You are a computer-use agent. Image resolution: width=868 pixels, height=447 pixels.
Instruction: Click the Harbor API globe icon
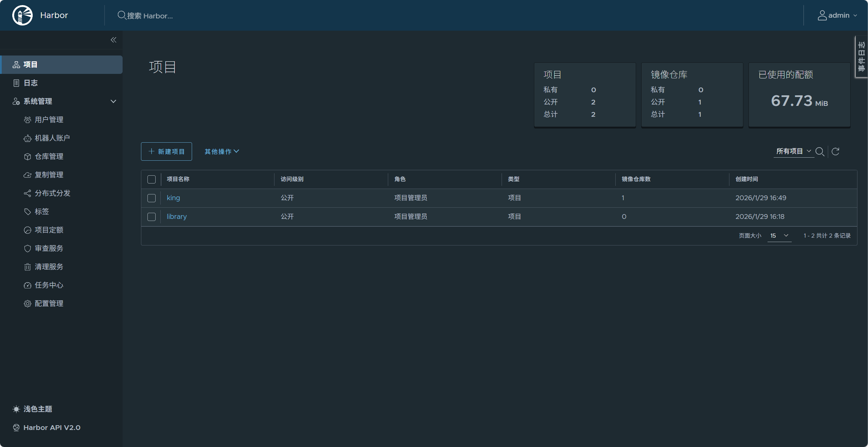pos(16,428)
